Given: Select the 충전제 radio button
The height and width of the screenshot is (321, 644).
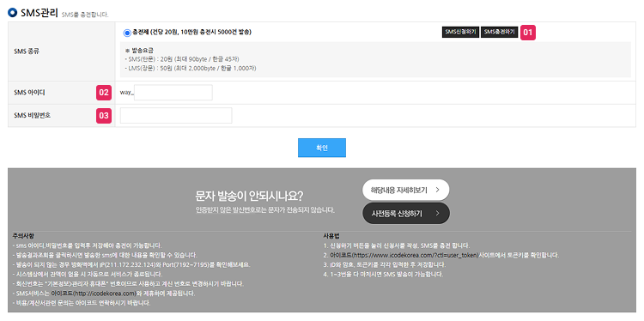Looking at the screenshot, I should point(127,33).
